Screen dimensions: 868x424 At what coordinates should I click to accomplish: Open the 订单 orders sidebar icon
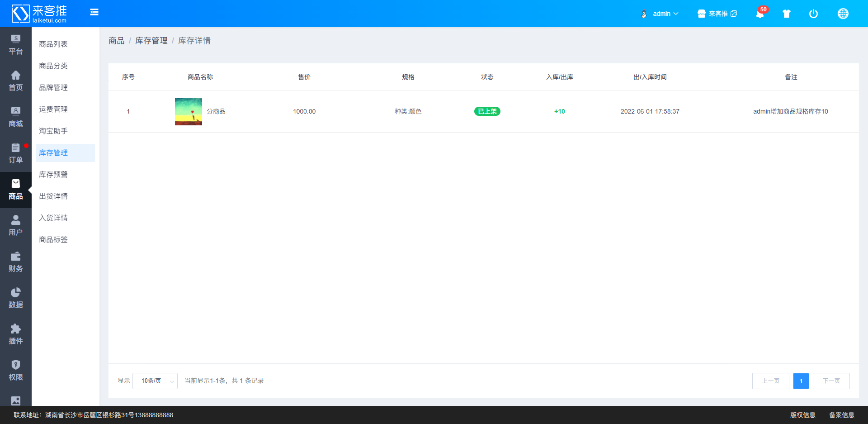click(16, 153)
